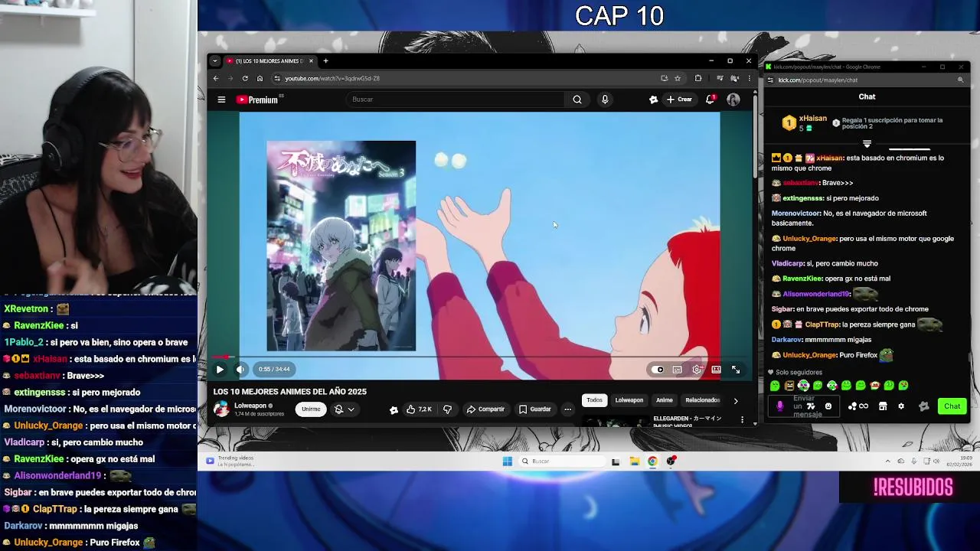Open the emote picker smiley in chat
Screen dimensions: 980x551
[x=828, y=406]
